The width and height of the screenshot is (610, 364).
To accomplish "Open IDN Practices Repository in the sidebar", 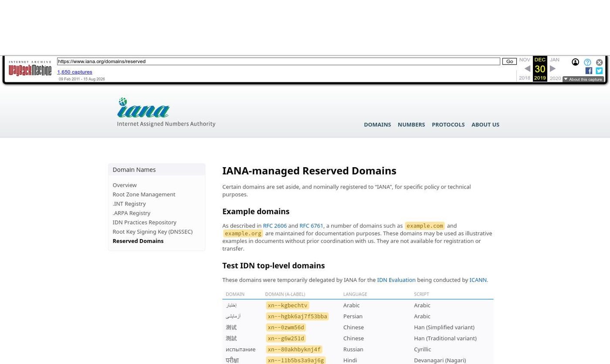I will (x=144, y=222).
